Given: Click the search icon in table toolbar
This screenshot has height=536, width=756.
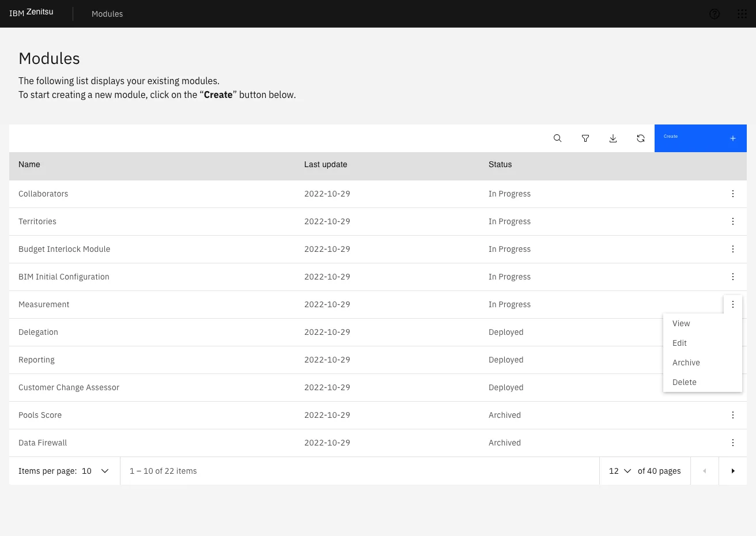Looking at the screenshot, I should 557,138.
